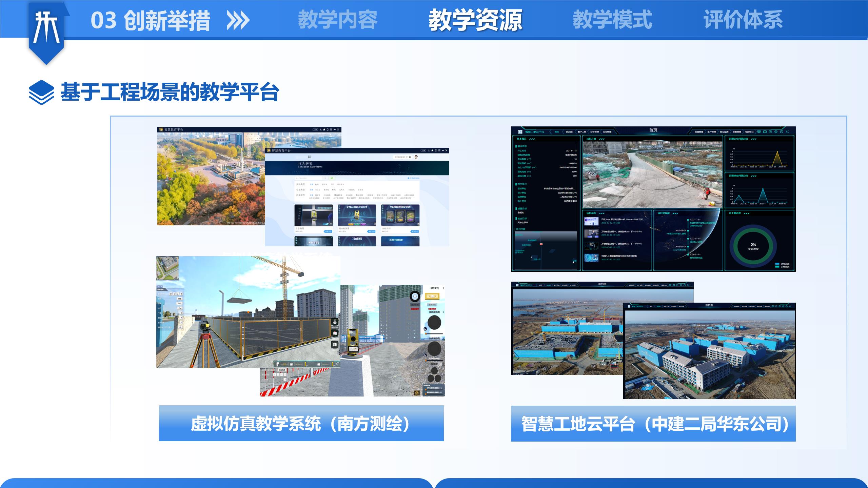Open the 评价体系 tab

(743, 20)
